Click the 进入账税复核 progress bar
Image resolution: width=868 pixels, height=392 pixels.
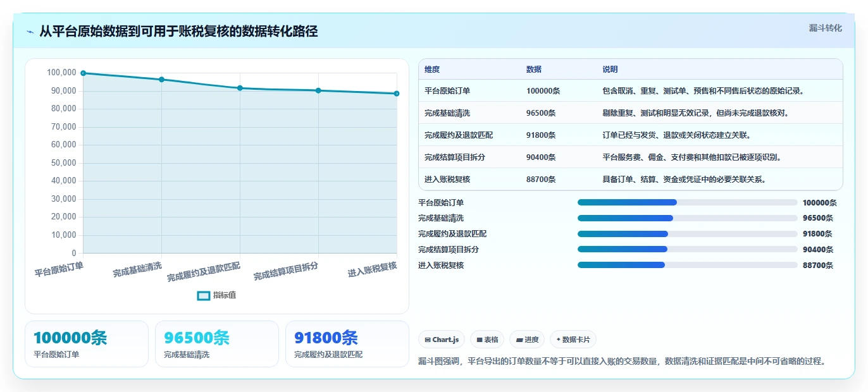(x=688, y=265)
